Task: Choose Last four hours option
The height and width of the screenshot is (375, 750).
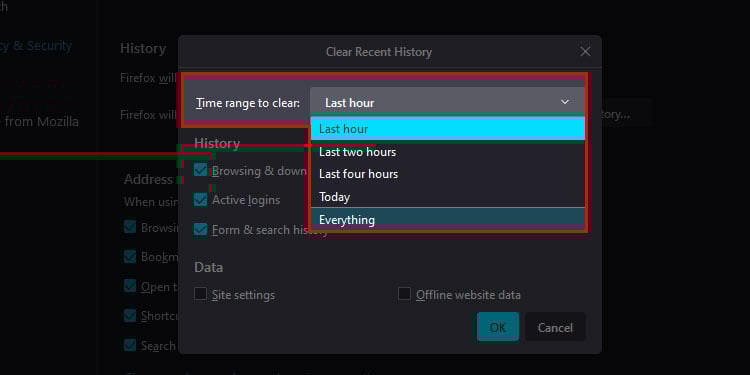Action: (x=448, y=174)
